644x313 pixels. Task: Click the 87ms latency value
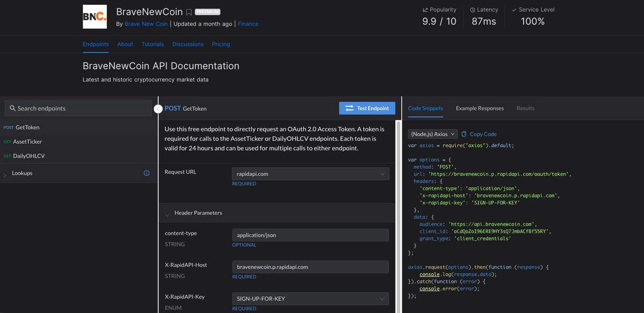tap(484, 21)
